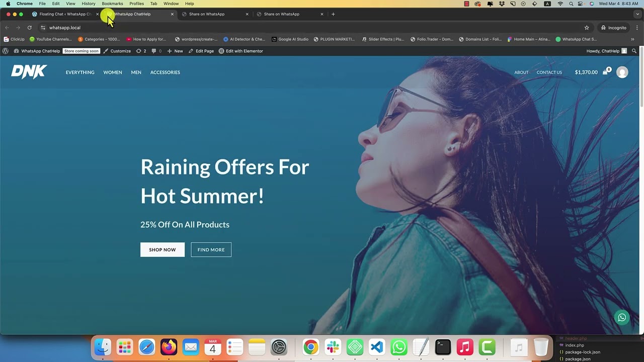Screen dimensions: 644x362
Task: Open the WOMEN category link
Action: [113, 72]
